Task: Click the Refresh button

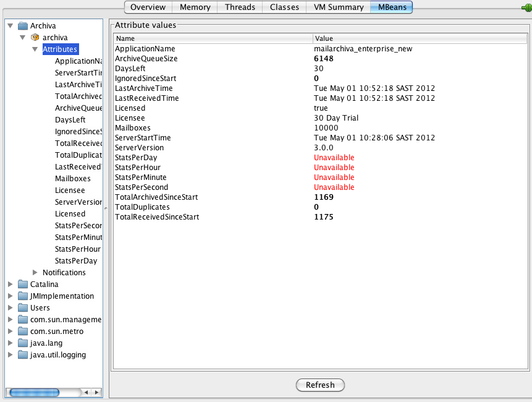Action: coord(320,385)
